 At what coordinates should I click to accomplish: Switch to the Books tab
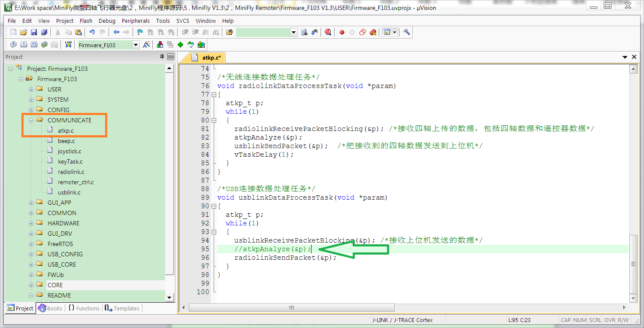(x=50, y=308)
